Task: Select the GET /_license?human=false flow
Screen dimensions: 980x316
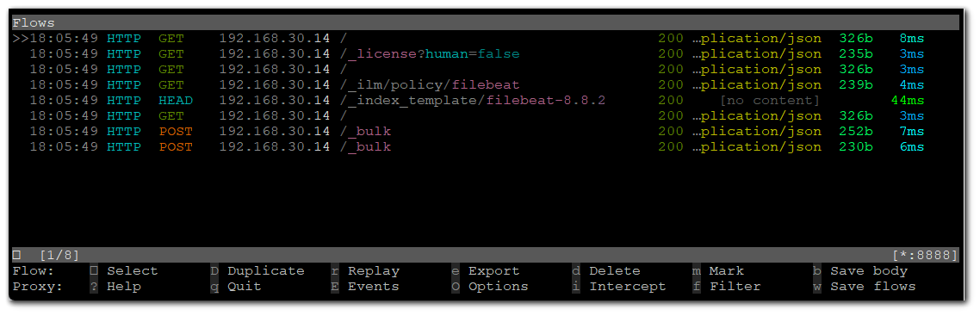Action: [486, 53]
